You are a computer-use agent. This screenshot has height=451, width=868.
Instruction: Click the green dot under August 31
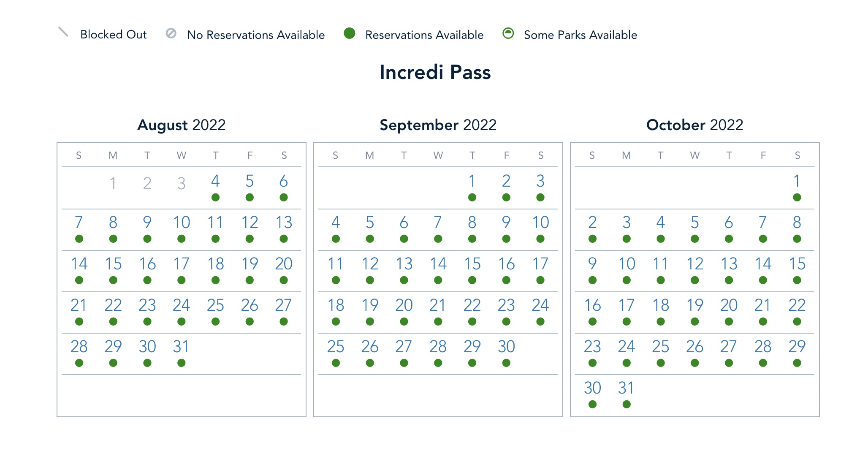click(181, 363)
